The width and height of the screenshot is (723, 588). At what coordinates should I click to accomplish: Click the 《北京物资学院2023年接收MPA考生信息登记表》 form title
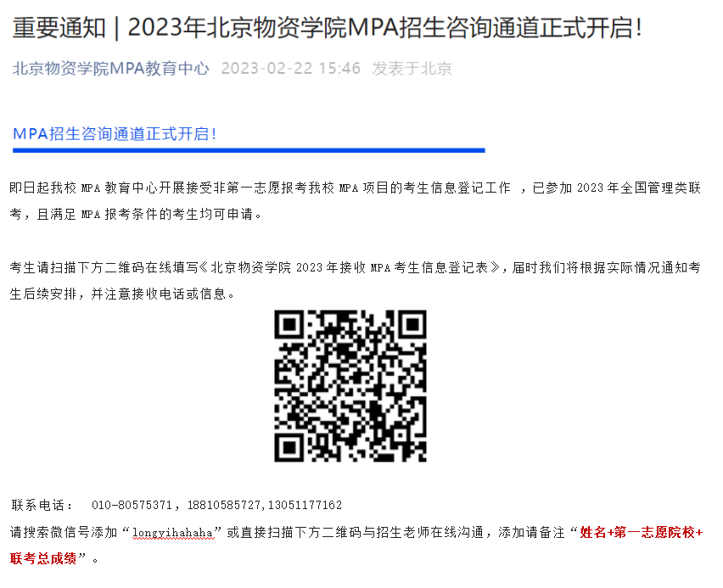(350, 267)
